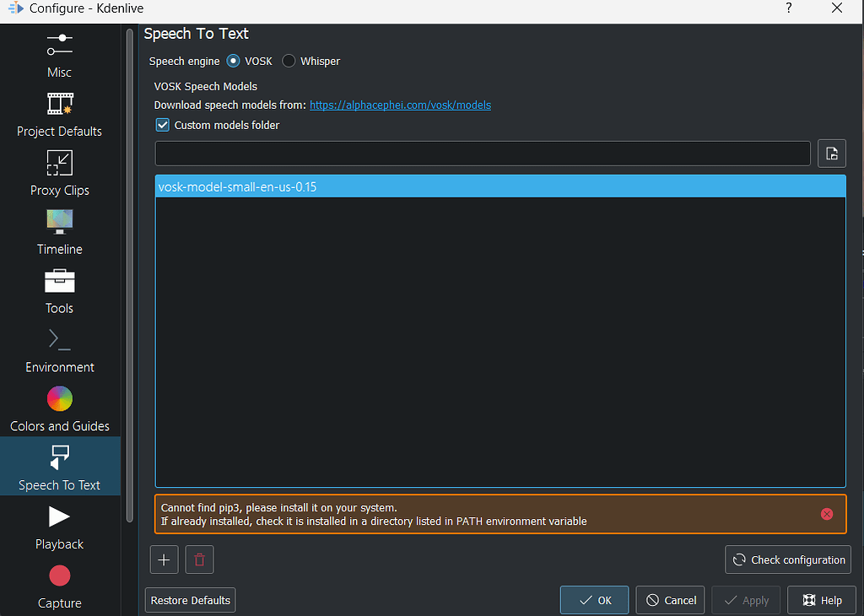The image size is (864, 616).
Task: Select the Environment configuration section
Action: pos(59,348)
